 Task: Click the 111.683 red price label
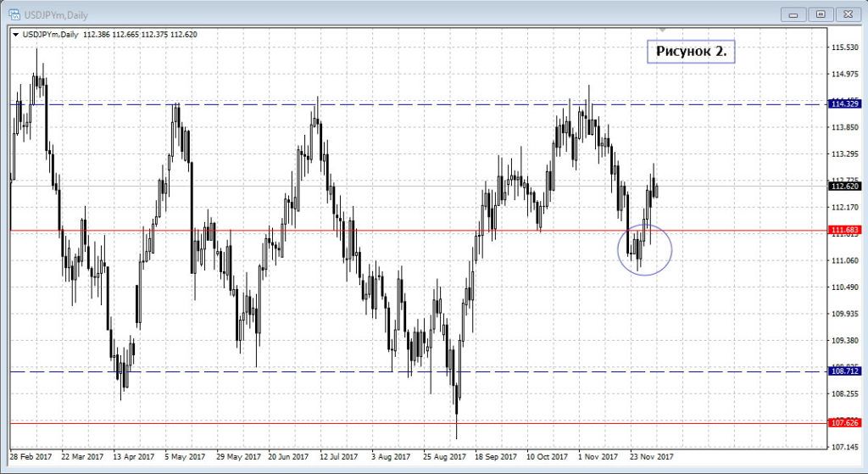pos(843,230)
